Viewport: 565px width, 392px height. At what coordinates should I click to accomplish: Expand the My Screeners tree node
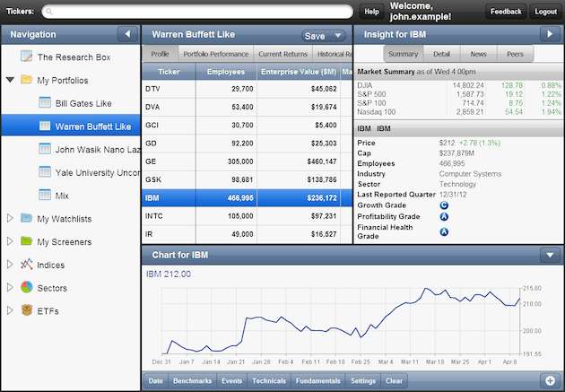pyautogui.click(x=10, y=241)
